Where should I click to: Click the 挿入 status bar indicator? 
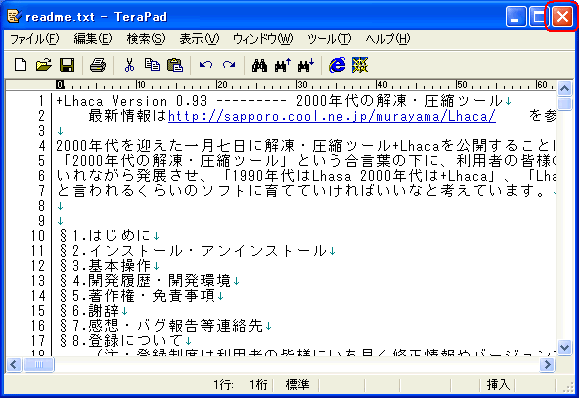click(498, 385)
